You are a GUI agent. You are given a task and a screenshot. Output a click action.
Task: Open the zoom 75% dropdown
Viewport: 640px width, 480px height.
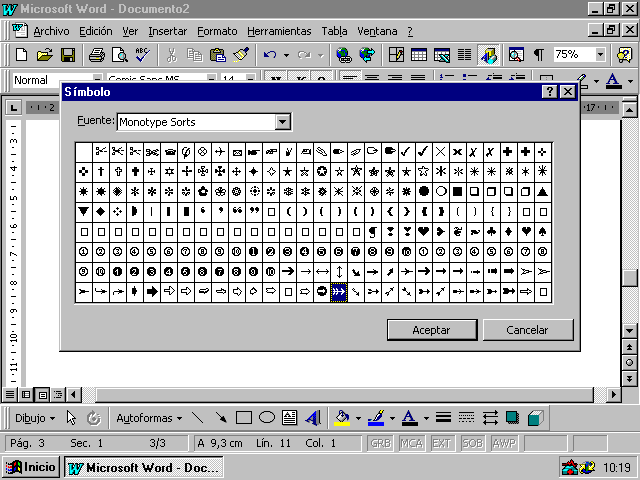click(x=600, y=54)
